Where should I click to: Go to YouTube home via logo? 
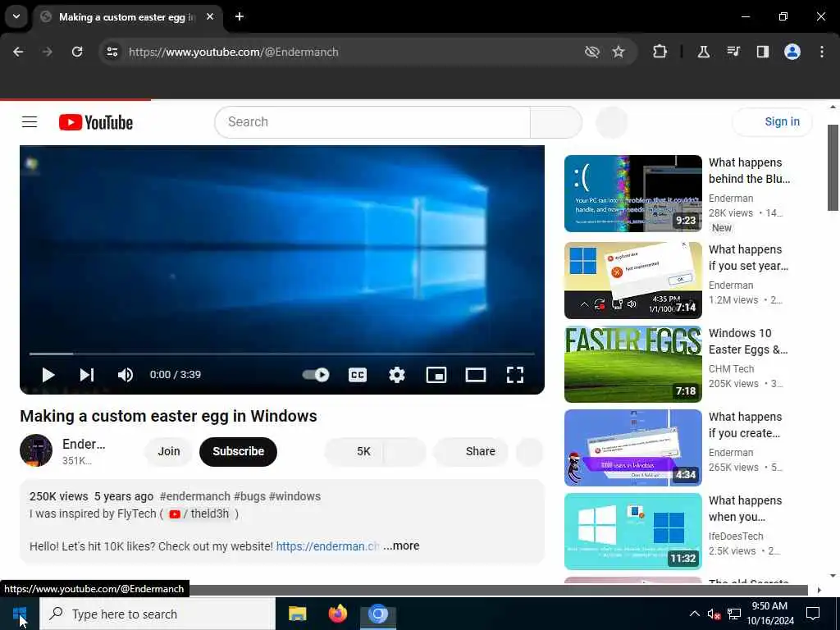(96, 123)
